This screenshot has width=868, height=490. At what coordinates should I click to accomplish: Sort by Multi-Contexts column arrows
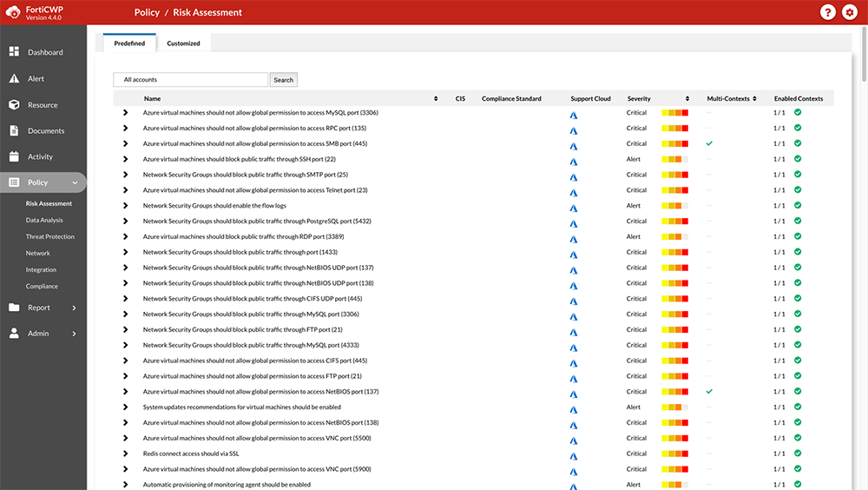pyautogui.click(x=754, y=99)
